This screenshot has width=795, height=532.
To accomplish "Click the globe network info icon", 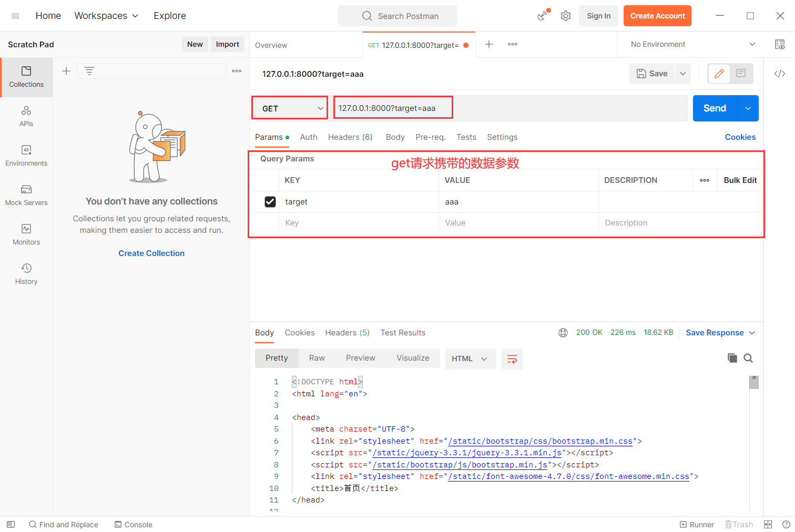I will pos(563,333).
